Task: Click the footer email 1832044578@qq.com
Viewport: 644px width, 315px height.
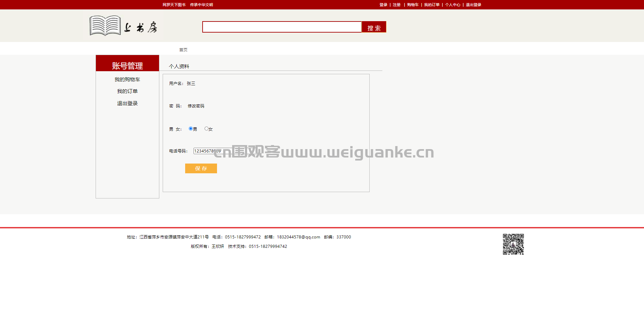Action: coord(299,237)
